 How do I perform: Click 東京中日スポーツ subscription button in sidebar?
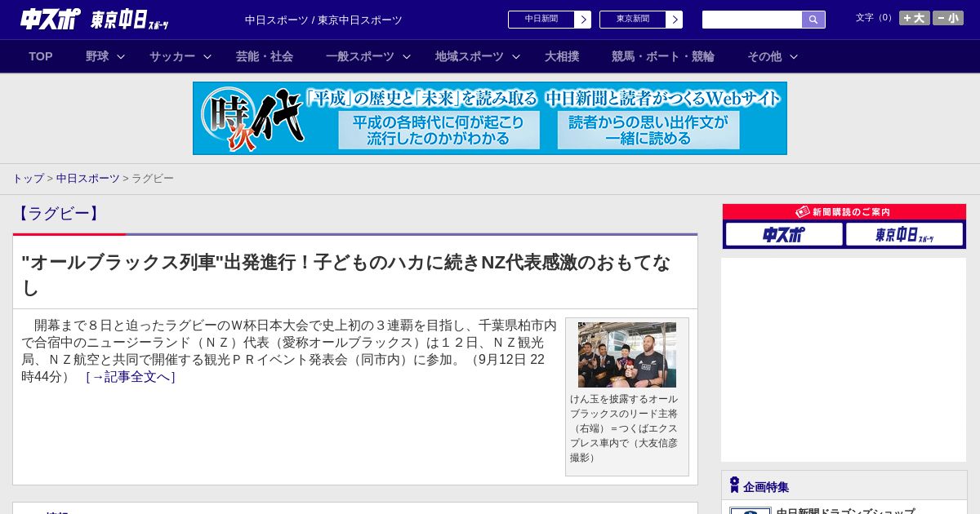[904, 235]
